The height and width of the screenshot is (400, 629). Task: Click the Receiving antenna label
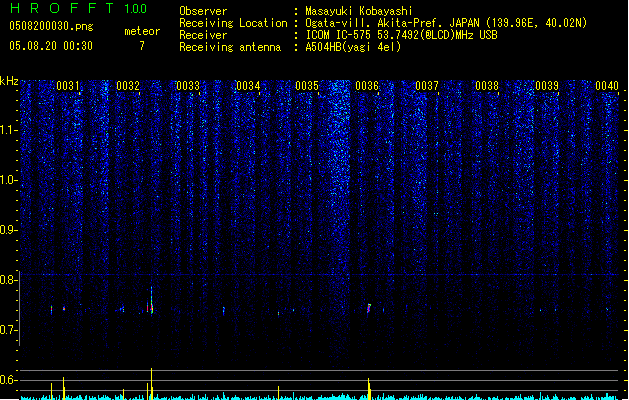230,47
